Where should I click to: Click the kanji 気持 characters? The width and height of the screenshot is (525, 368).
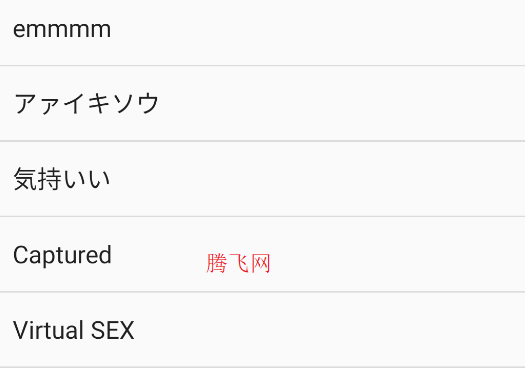coord(38,179)
